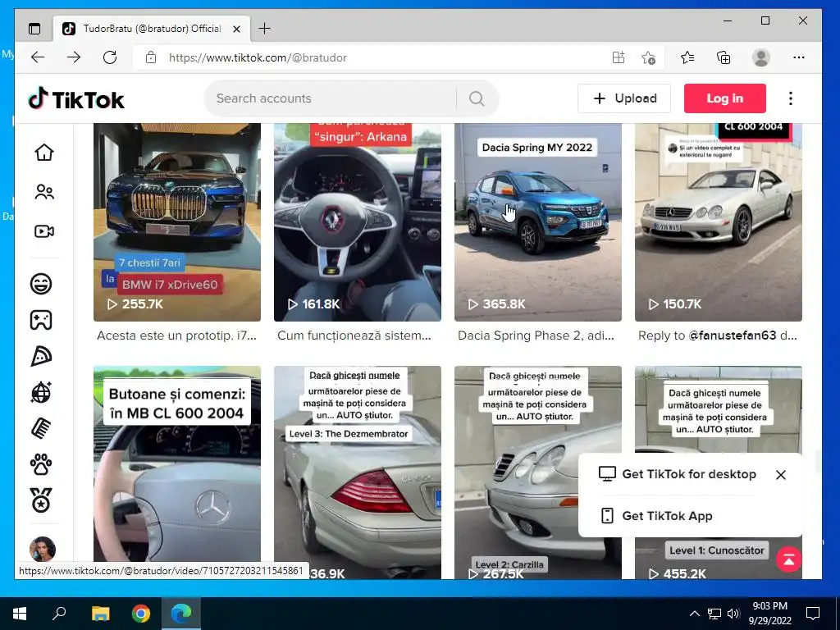Select the comedy smiley face category icon

click(x=41, y=283)
